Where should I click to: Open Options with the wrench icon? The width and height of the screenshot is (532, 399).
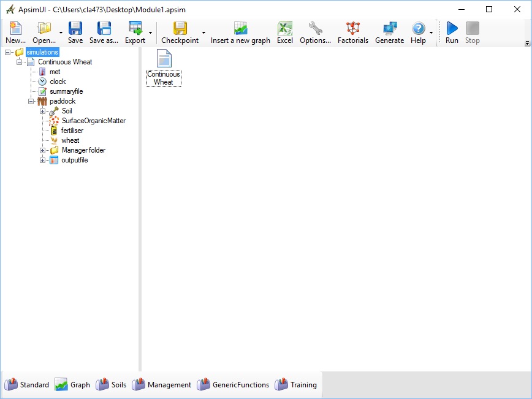tap(315, 28)
